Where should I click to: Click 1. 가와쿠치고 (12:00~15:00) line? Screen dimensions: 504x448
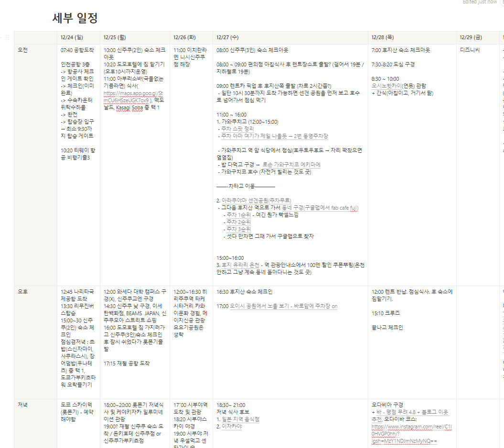click(x=247, y=121)
